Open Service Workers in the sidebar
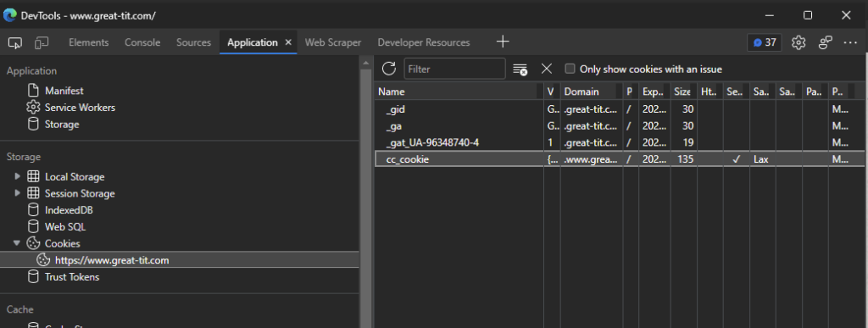 tap(80, 108)
